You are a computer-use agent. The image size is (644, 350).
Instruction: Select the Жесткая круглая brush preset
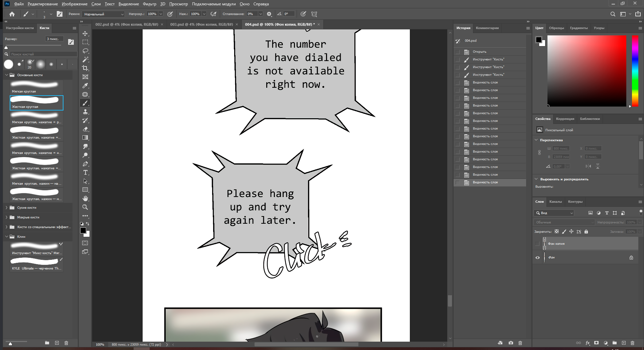pos(36,103)
